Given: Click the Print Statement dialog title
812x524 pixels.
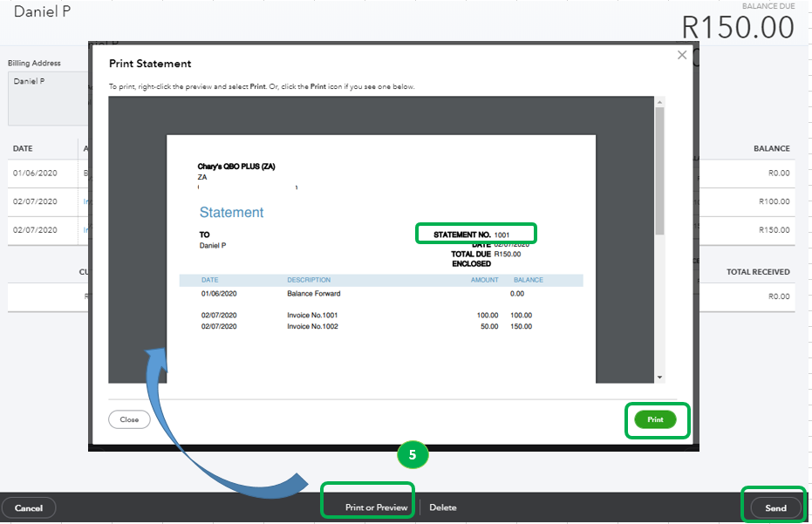Looking at the screenshot, I should pyautogui.click(x=150, y=64).
